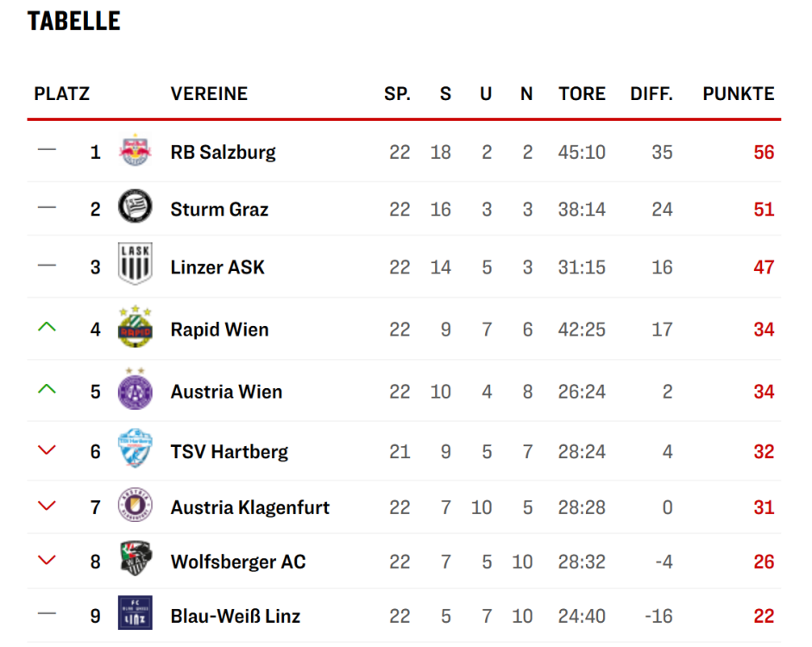Screen dimensions: 812x647
Task: Click the VEREINE column header
Action: coord(209,94)
